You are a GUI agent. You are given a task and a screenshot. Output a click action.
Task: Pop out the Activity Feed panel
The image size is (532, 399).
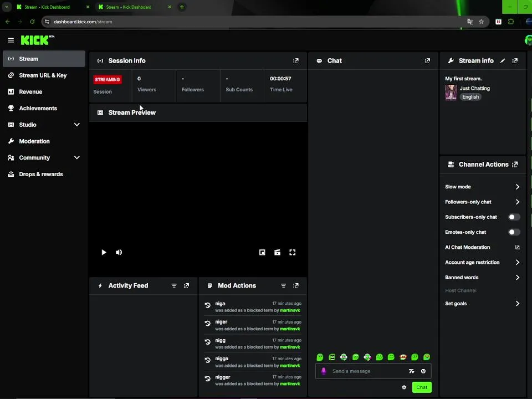pyautogui.click(x=186, y=286)
